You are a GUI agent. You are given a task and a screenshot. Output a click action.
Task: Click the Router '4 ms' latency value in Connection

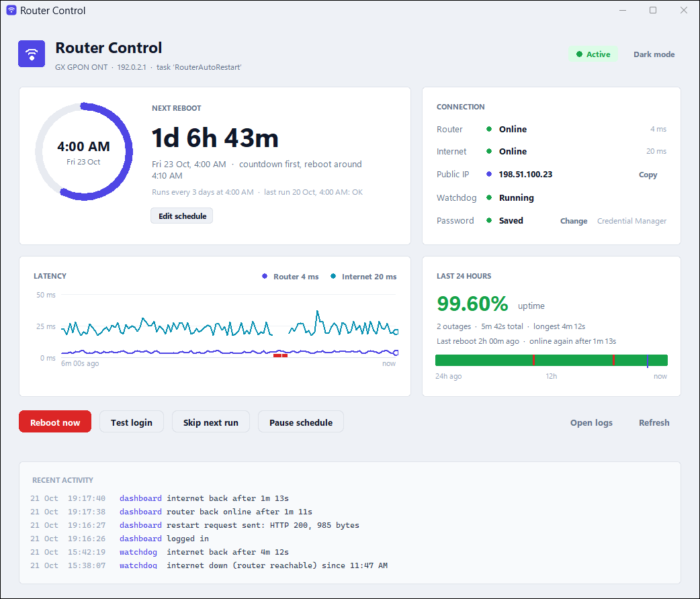click(658, 129)
